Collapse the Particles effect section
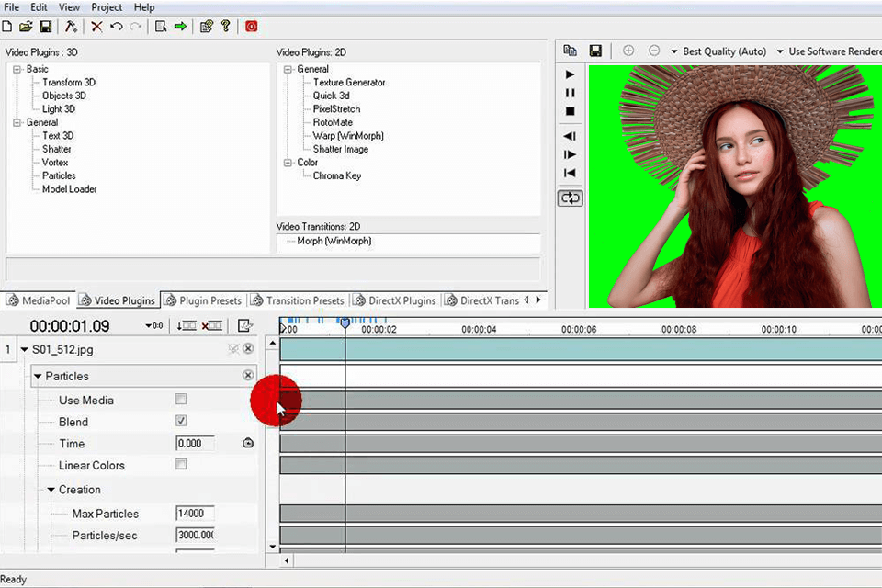 click(38, 376)
